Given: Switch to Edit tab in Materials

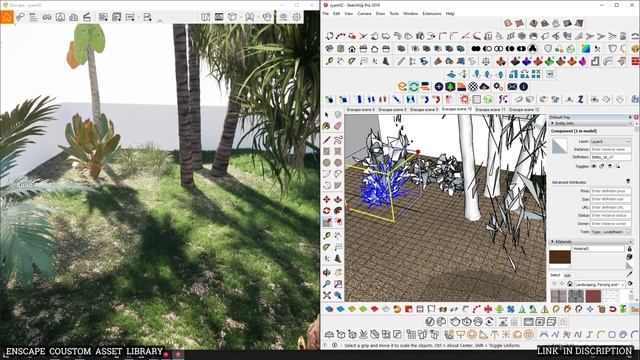Looking at the screenshot, I should (x=567, y=275).
